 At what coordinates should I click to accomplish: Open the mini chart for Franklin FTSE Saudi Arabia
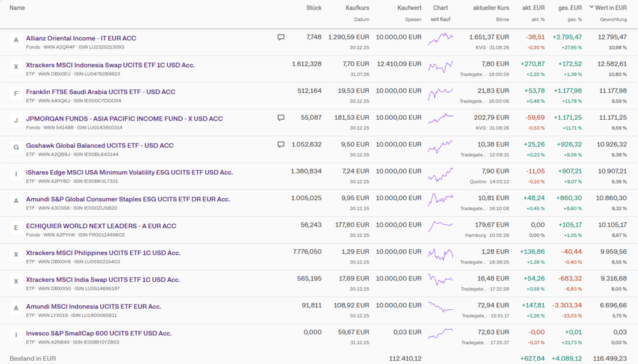click(440, 94)
